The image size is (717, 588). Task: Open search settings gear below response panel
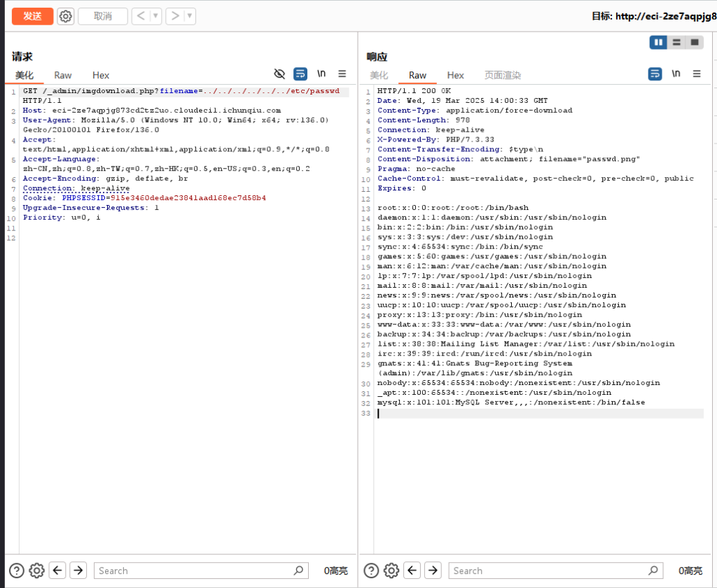point(391,570)
